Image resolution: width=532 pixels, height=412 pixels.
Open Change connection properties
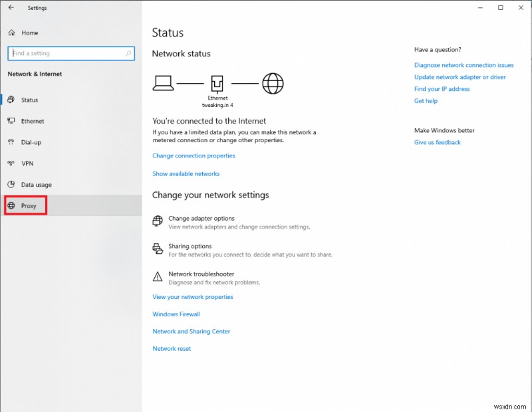[x=194, y=155]
